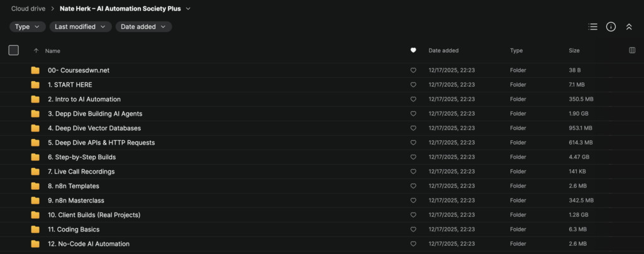Screen dimensions: 644x254
Task: Open the Last modified filter dropdown
Action: (80, 26)
